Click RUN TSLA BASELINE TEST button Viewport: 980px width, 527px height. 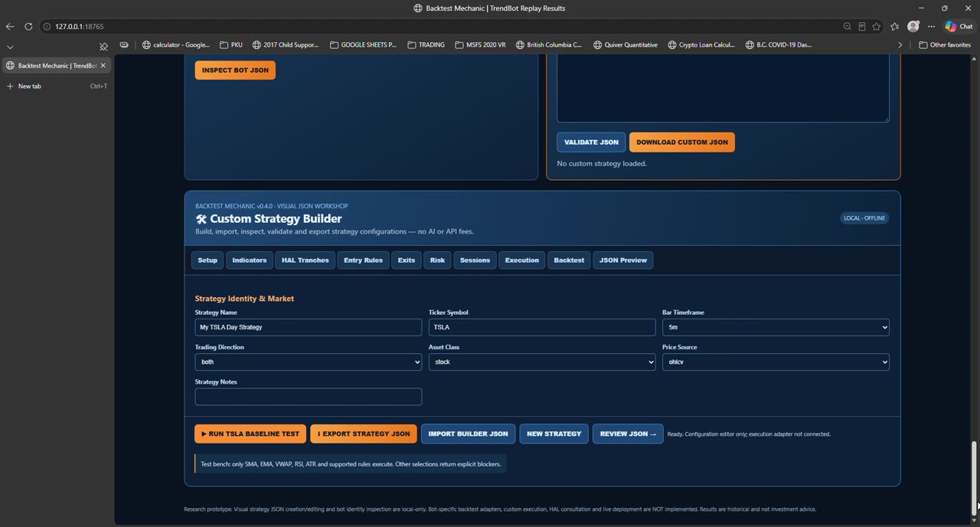(x=250, y=434)
